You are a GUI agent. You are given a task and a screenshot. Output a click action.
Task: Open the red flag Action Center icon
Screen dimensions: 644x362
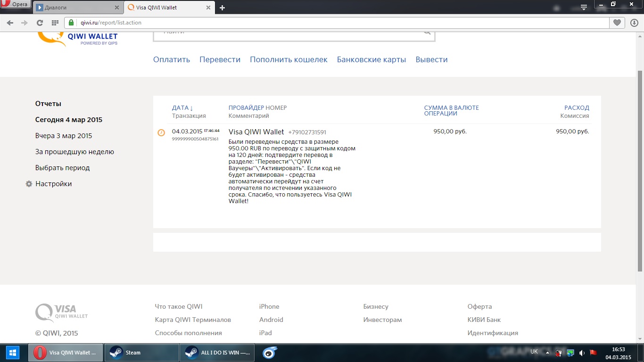pyautogui.click(x=593, y=353)
